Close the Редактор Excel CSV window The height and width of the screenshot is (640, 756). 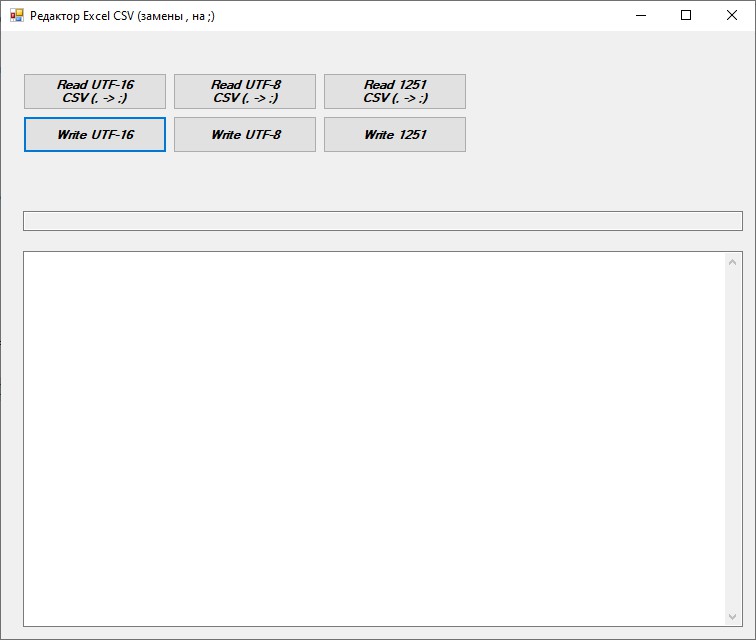tap(731, 15)
